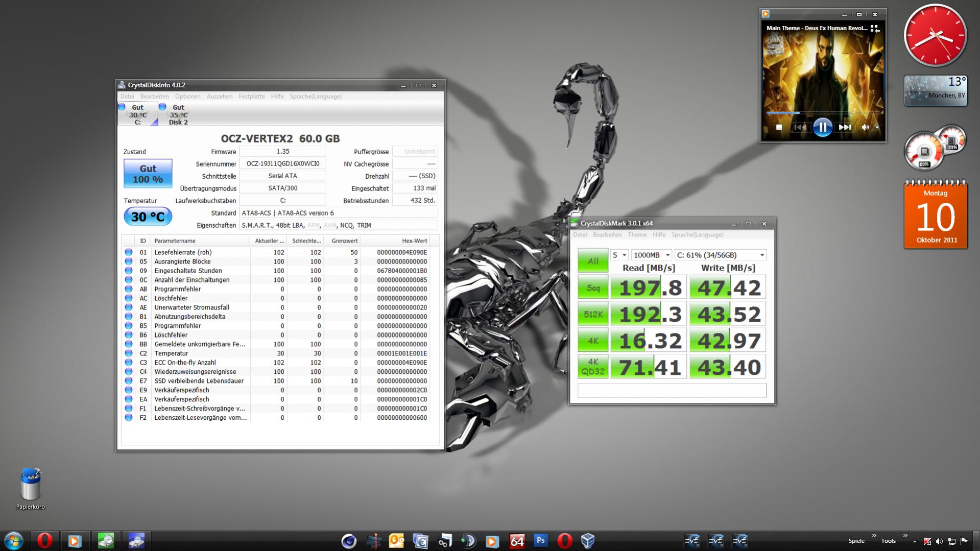This screenshot has height=551, width=980.
Task: Start the 4K benchmark test
Action: [593, 341]
